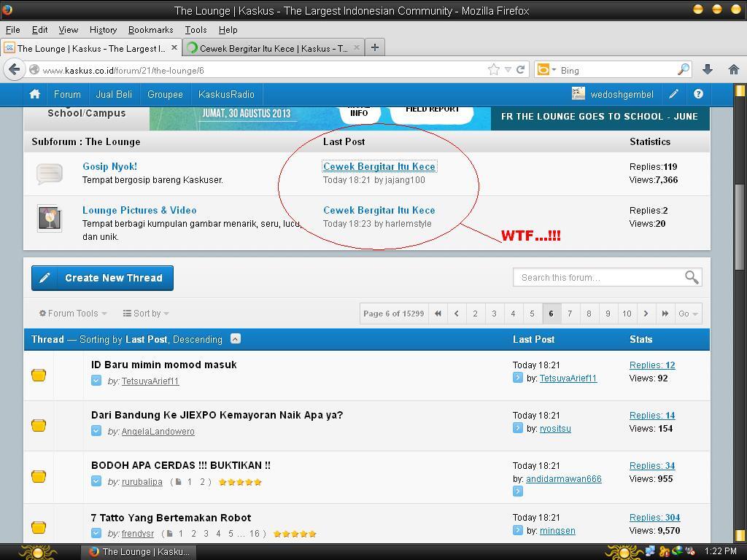Open Cewek Bergitar Itu Kece by harlemstyle

coord(379,210)
